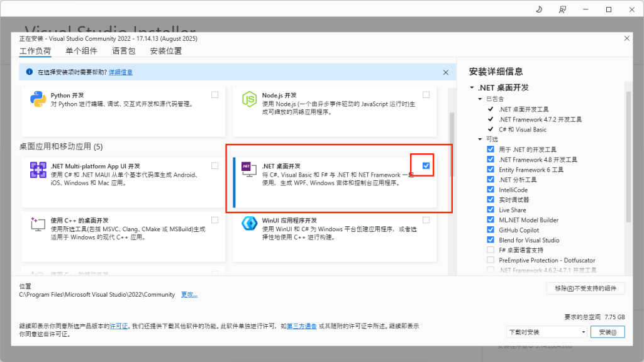Select the .NET Multi-platform App UI 开发 icon

(38, 170)
